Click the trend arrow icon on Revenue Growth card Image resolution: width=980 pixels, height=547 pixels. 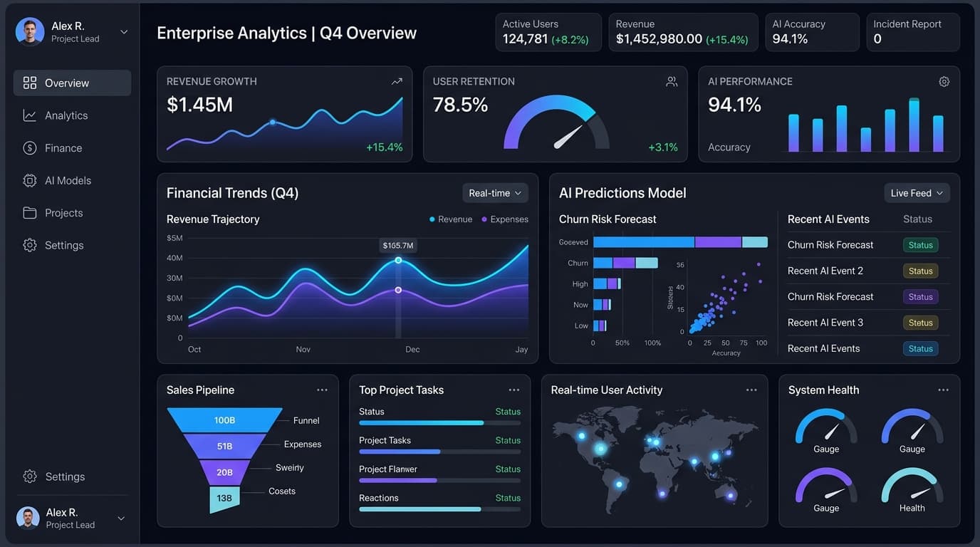(x=397, y=82)
